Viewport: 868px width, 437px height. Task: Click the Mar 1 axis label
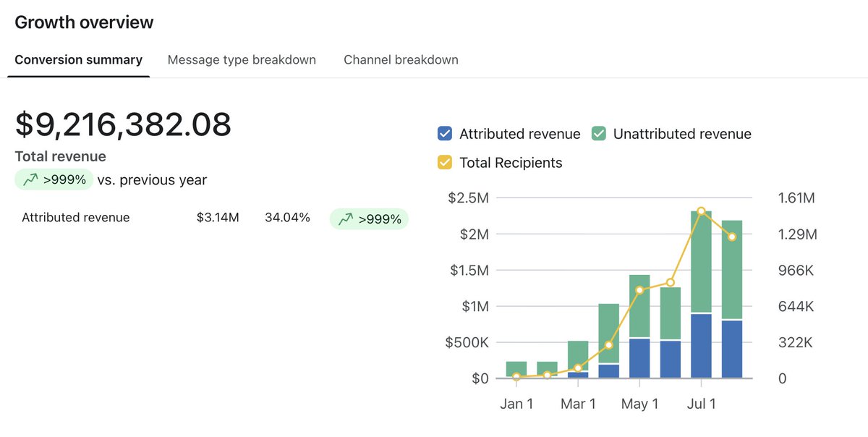pos(578,404)
